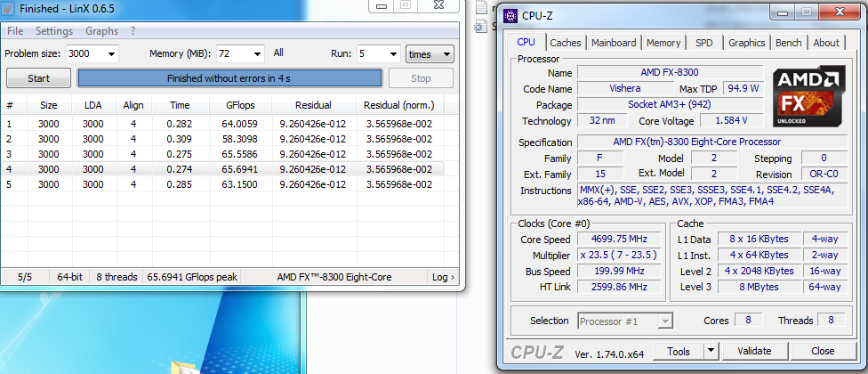The width and height of the screenshot is (868, 374).
Task: Select result row with 65.6941 GFlops
Action: [221, 169]
